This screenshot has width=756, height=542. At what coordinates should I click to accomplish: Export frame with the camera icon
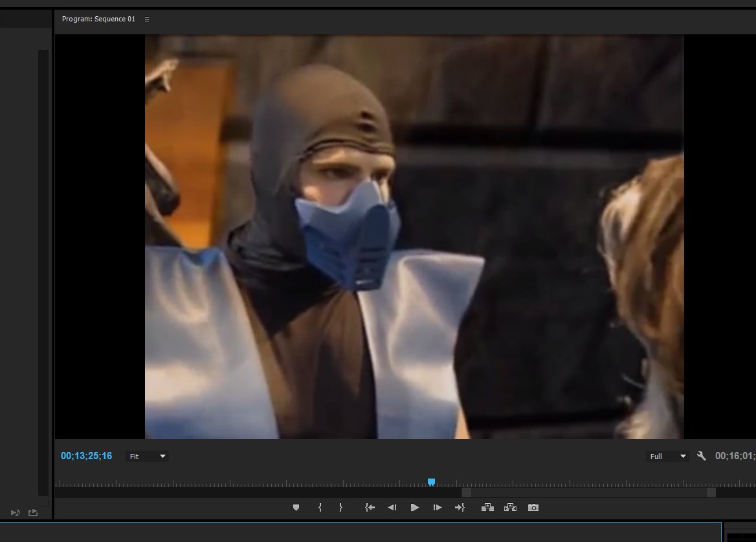[x=533, y=507]
